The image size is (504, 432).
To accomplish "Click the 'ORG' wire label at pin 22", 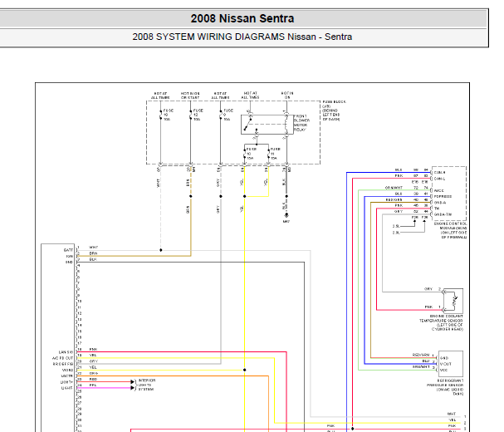I will [94, 373].
